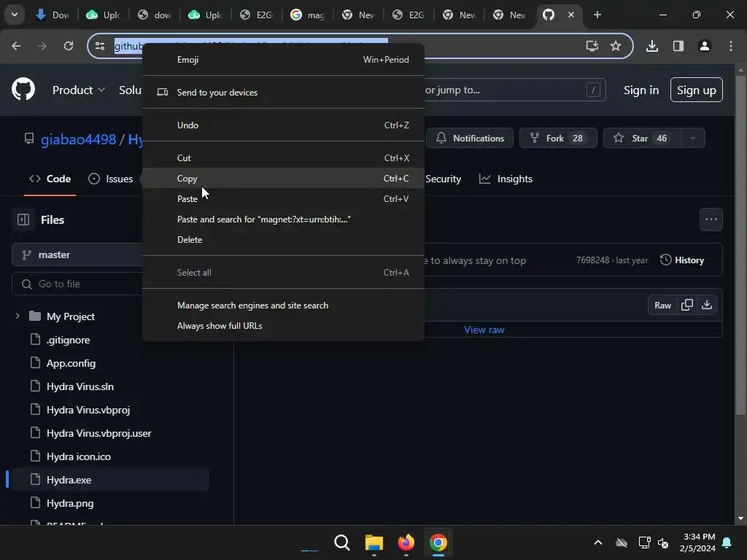Screen dimensions: 747x560
Task: Click the install app icon in address bar
Action: pyautogui.click(x=592, y=46)
